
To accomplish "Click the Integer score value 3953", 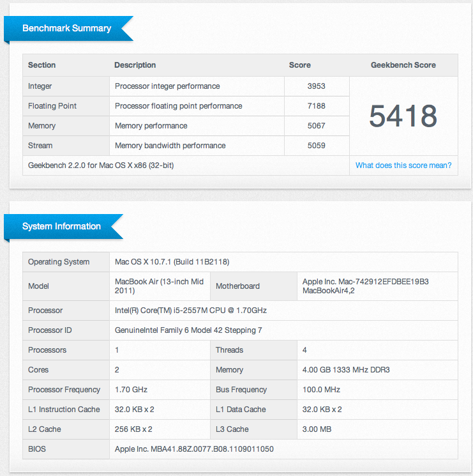I will click(x=316, y=86).
